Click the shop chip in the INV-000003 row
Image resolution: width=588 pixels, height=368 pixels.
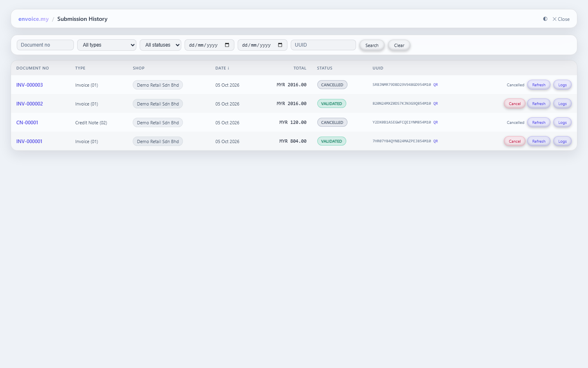(x=158, y=85)
